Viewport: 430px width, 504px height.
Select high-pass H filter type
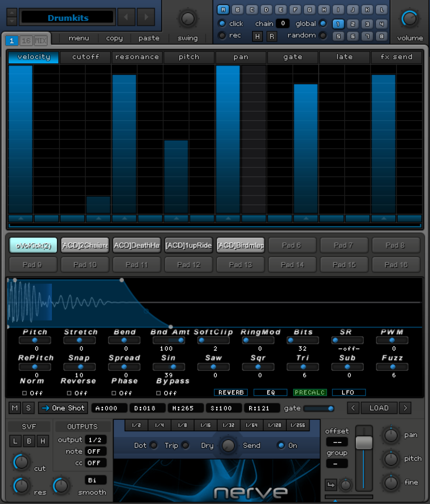43,441
